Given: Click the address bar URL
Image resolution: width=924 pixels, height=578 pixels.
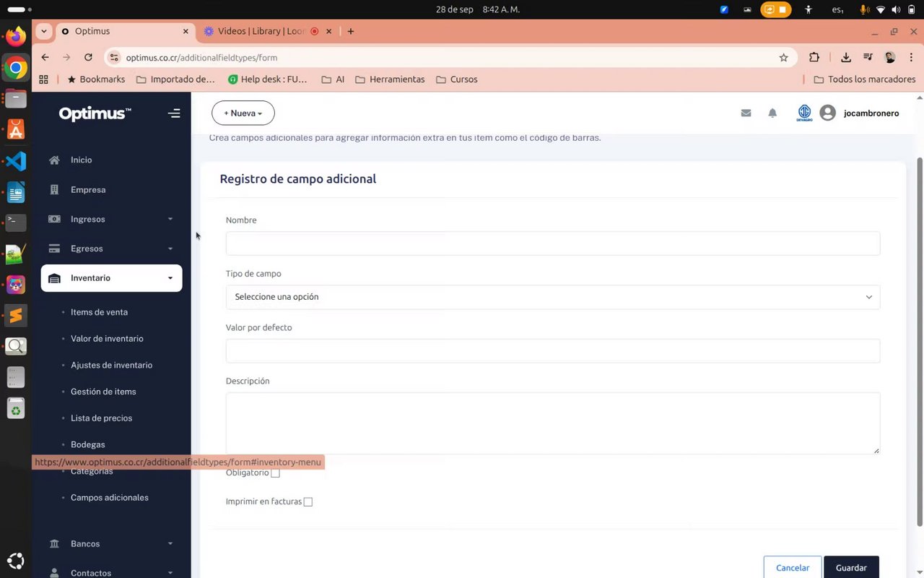Looking at the screenshot, I should (x=201, y=58).
